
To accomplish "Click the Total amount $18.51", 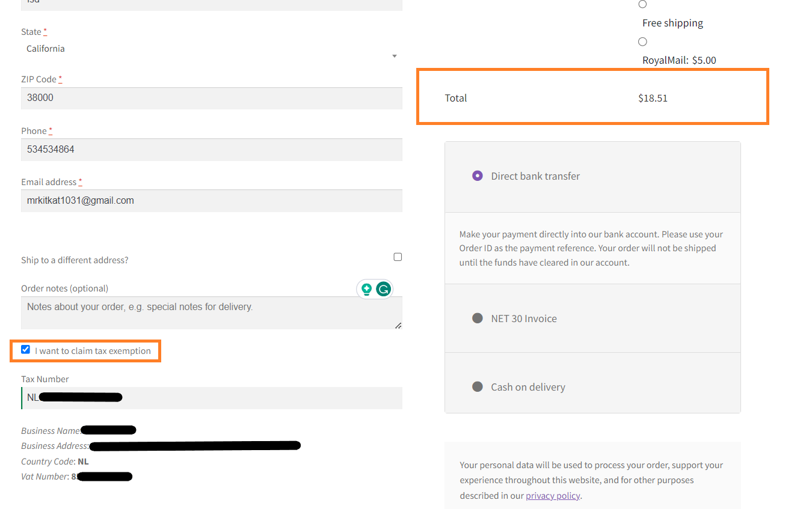I will (653, 98).
